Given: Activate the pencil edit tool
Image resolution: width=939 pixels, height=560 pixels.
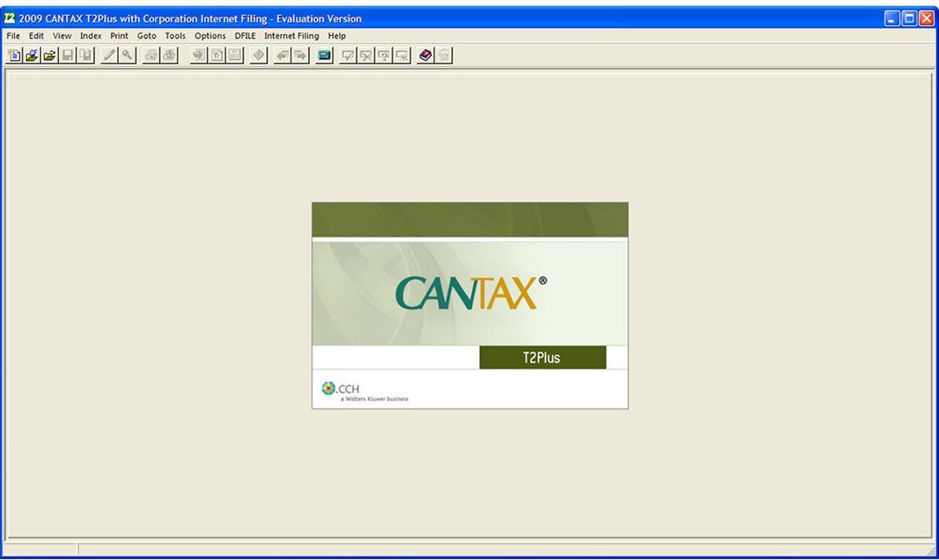Looking at the screenshot, I should tap(109, 56).
